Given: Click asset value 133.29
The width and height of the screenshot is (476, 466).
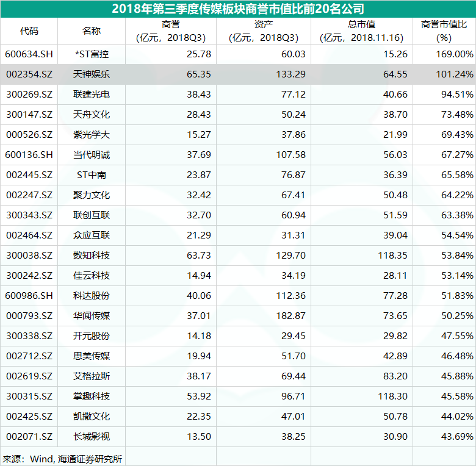Looking at the screenshot, I should pyautogui.click(x=290, y=74).
